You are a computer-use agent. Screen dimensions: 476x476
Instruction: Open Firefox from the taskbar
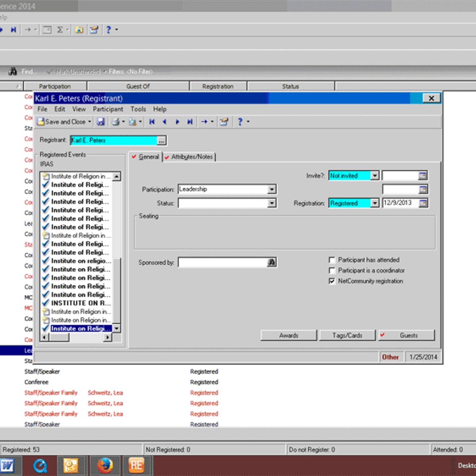click(x=105, y=465)
